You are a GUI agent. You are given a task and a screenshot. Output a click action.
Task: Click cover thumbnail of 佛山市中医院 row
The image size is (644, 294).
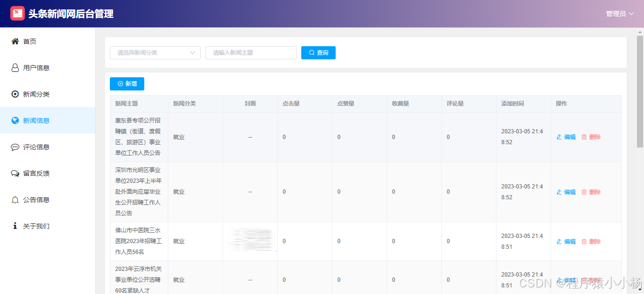(250, 241)
